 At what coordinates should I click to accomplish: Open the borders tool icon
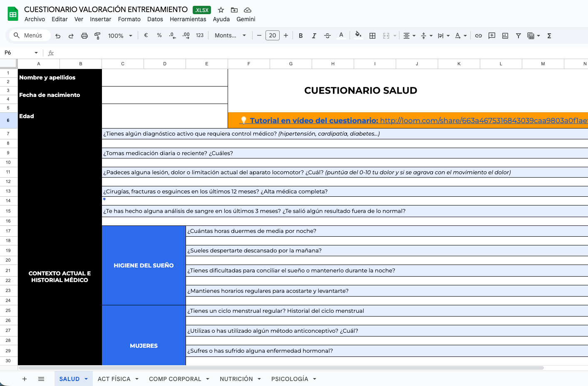tap(372, 36)
